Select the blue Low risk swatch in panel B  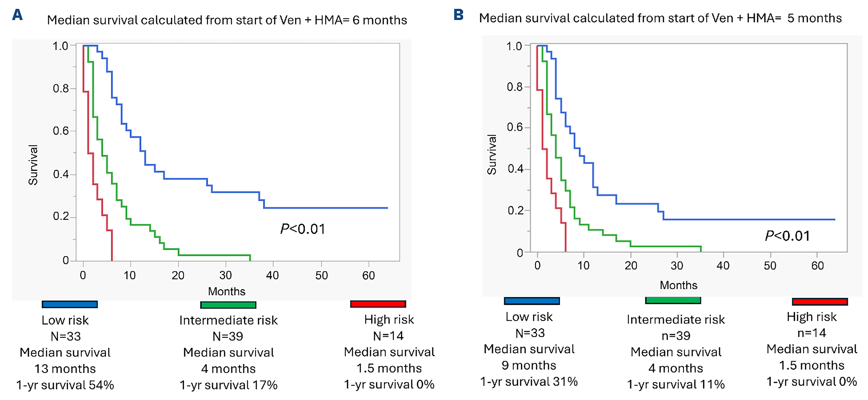tap(532, 301)
